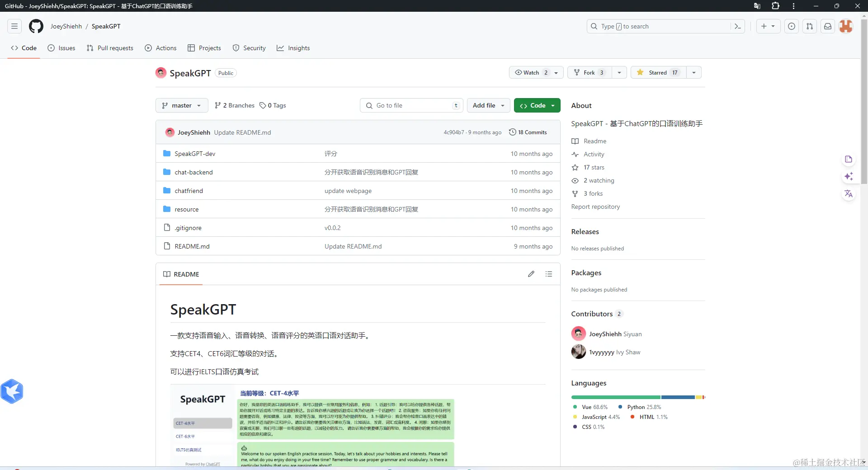Click the translate page icon in title bar
The image size is (868, 470).
[757, 6]
